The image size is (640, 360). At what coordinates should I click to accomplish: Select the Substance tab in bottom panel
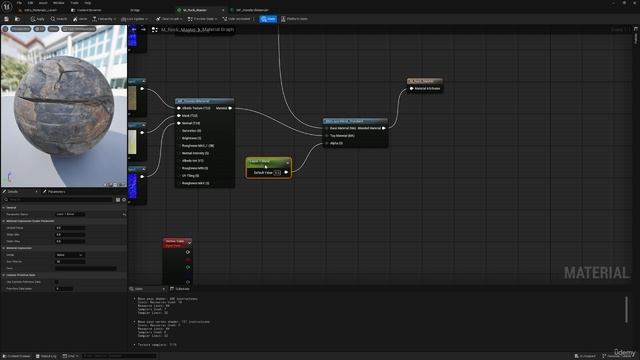(180, 289)
